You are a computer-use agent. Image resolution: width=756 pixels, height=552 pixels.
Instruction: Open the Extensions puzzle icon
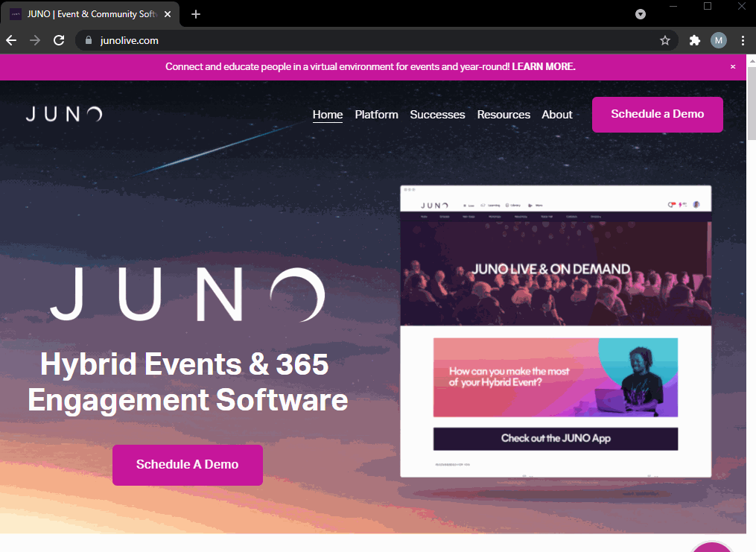694,40
